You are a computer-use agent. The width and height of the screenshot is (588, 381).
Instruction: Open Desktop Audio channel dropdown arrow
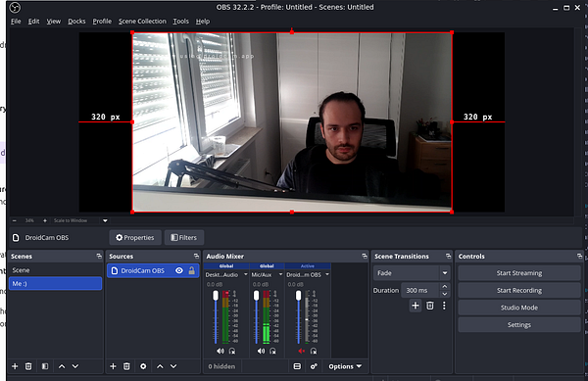246,274
